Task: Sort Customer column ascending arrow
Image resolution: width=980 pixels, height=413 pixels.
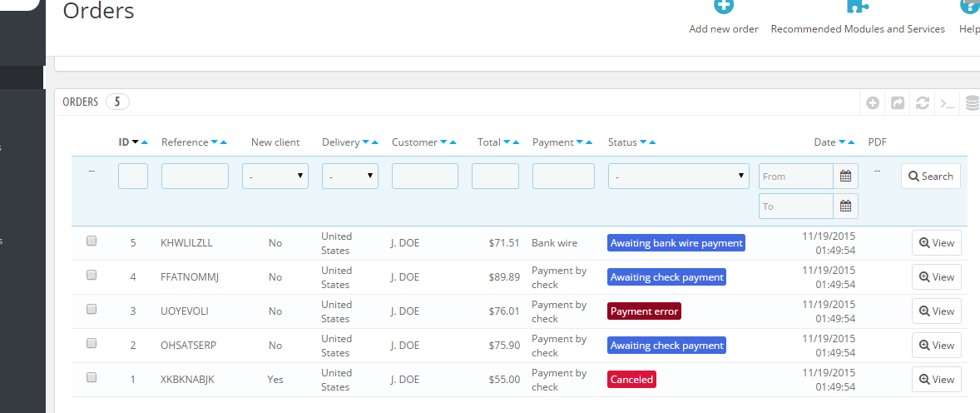Action: tap(453, 142)
